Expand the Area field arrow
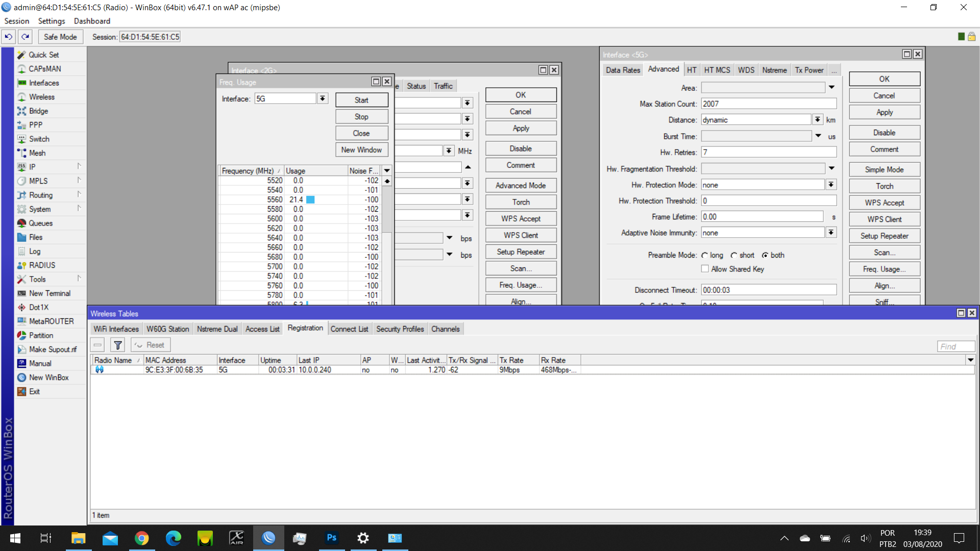This screenshot has height=551, width=980. pos(831,88)
